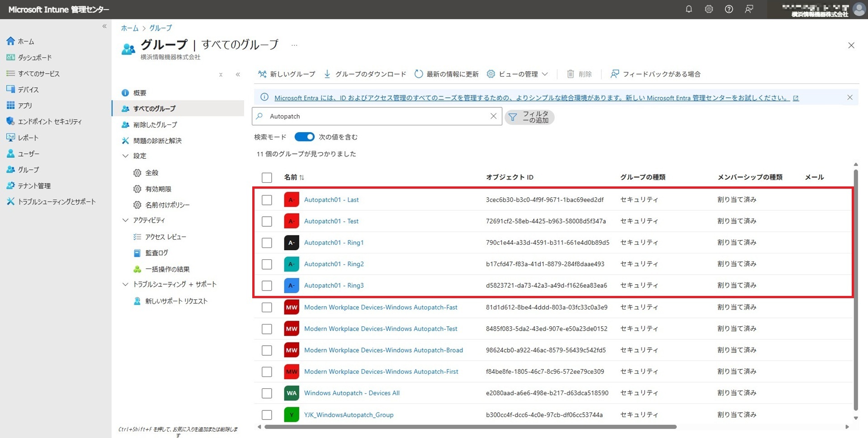Image resolution: width=868 pixels, height=438 pixels.
Task: Click グループのダウンロード button
Action: tap(365, 74)
